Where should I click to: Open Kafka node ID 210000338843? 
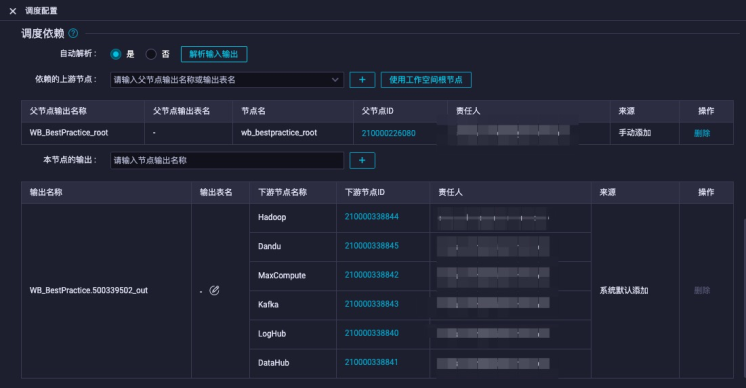[372, 304]
